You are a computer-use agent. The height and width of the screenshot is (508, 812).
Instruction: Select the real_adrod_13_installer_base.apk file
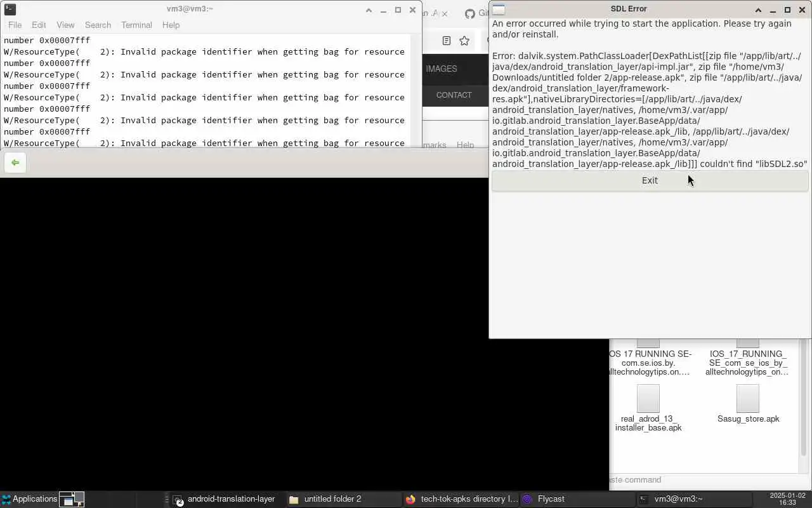click(x=648, y=408)
